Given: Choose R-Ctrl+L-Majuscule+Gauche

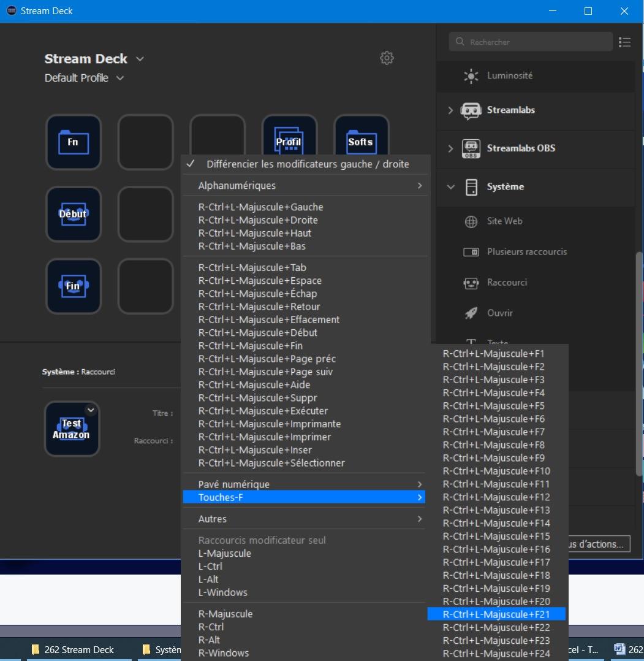Looking at the screenshot, I should 304,207.
